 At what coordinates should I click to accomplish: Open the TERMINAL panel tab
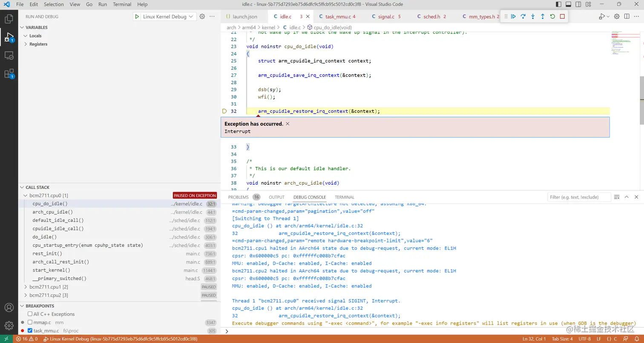(x=344, y=197)
